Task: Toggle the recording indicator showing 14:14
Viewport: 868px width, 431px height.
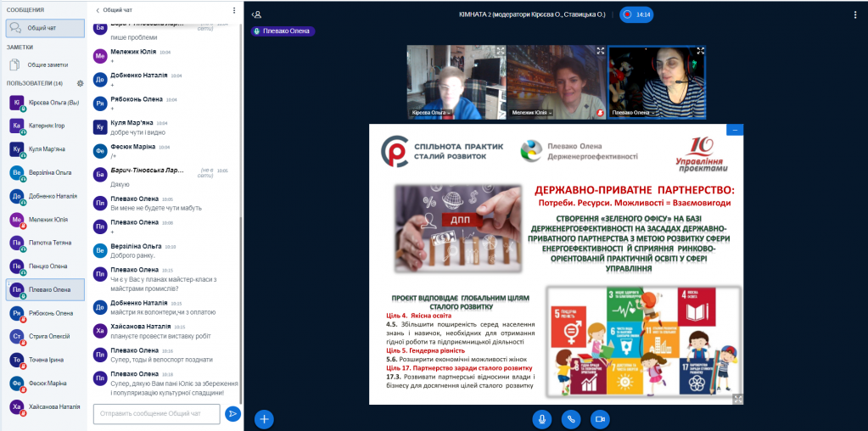Action: [636, 14]
